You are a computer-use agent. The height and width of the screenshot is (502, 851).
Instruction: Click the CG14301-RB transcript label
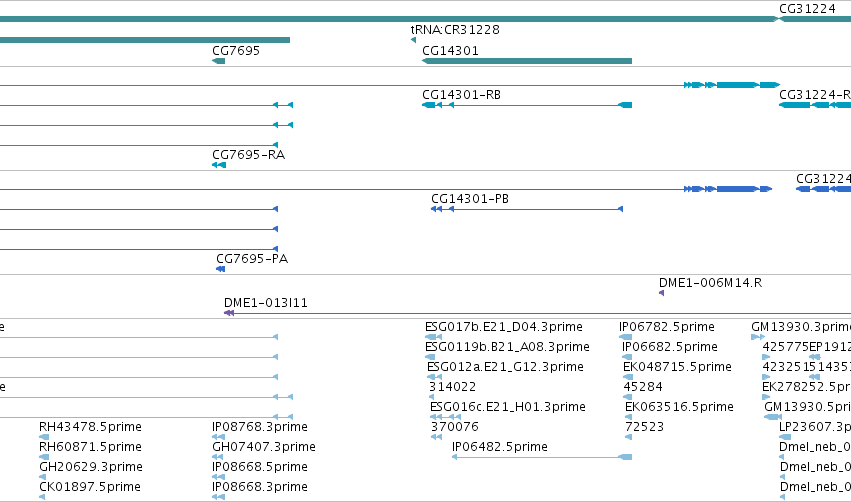point(461,94)
